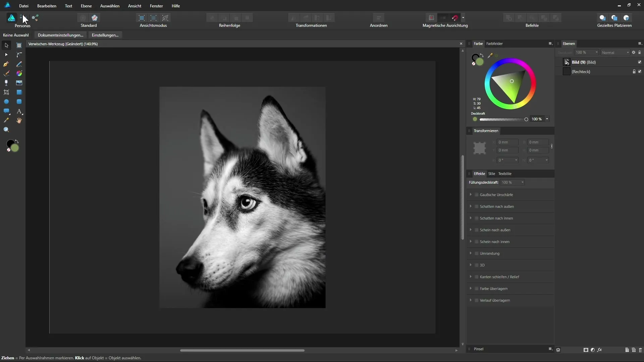Open the Ansicht menu

135,6
